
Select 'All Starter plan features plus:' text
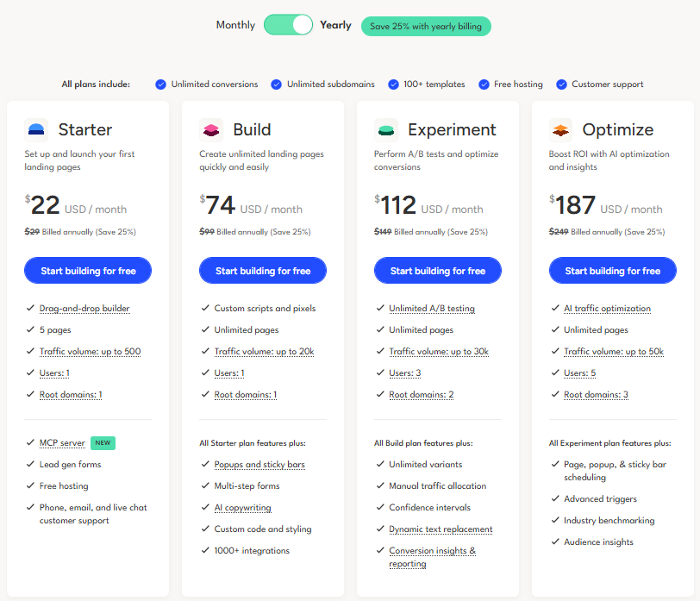(253, 443)
